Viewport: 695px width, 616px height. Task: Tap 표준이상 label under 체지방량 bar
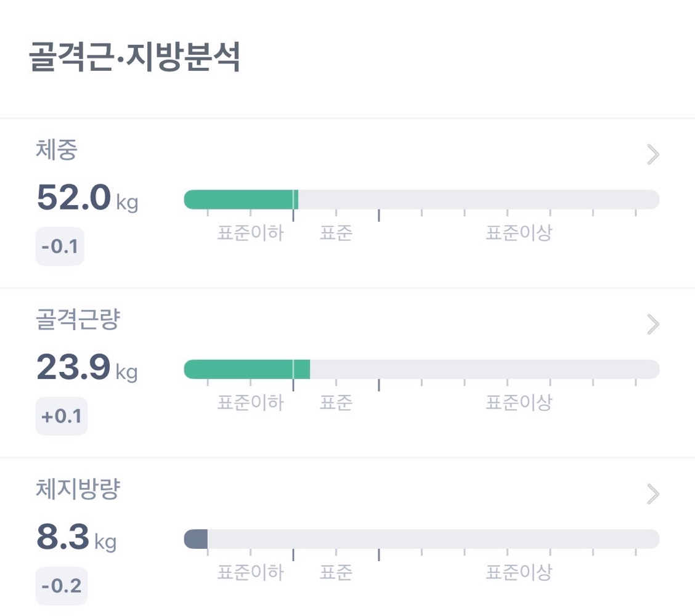[x=519, y=572]
